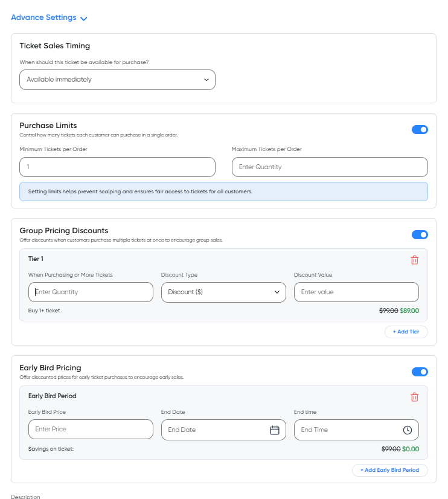Click the Minimum Tickets per Order field
The width and height of the screenshot is (448, 499).
coord(117,167)
